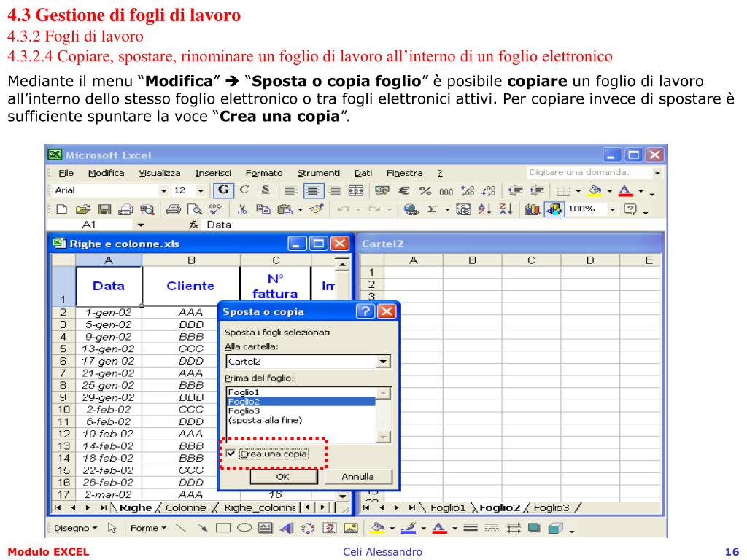Apply thousands separator (000) style

click(446, 192)
